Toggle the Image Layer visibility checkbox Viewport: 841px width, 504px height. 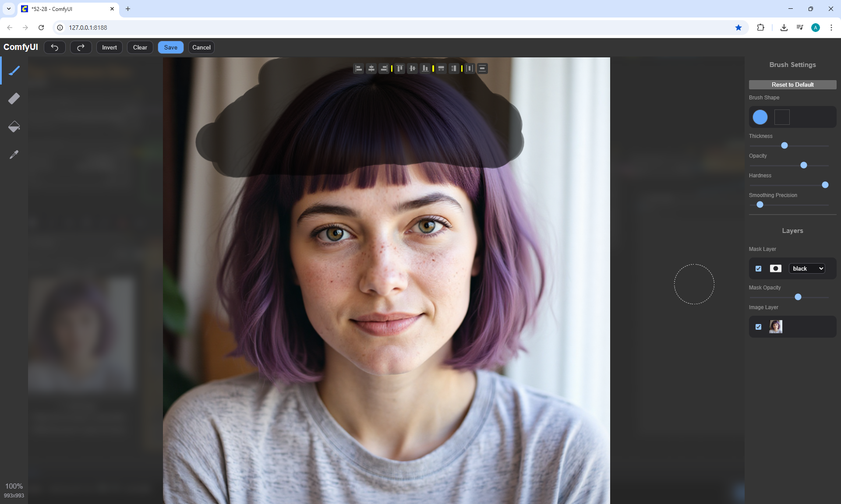click(x=758, y=327)
